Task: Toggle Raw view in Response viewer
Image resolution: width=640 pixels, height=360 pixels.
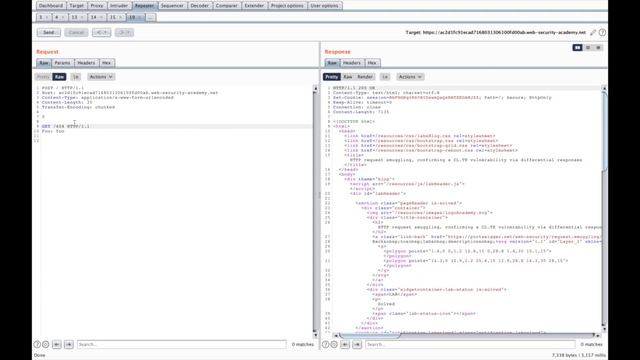Action: [x=348, y=77]
